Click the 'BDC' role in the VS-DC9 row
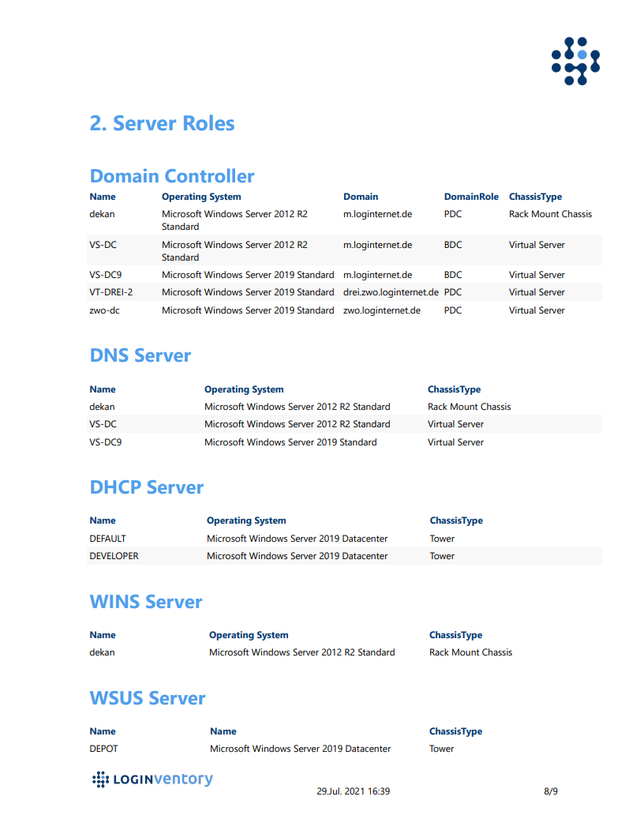The image size is (644, 834). click(x=453, y=275)
